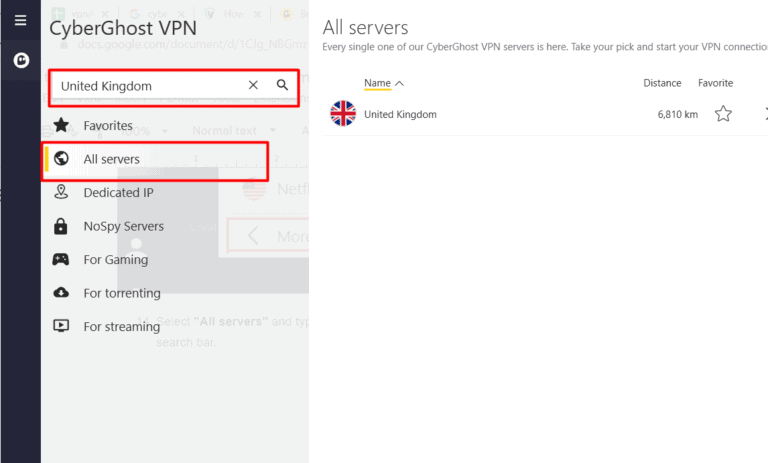Expand the United Kingdom server row arrow
The image size is (768, 463).
(x=764, y=114)
